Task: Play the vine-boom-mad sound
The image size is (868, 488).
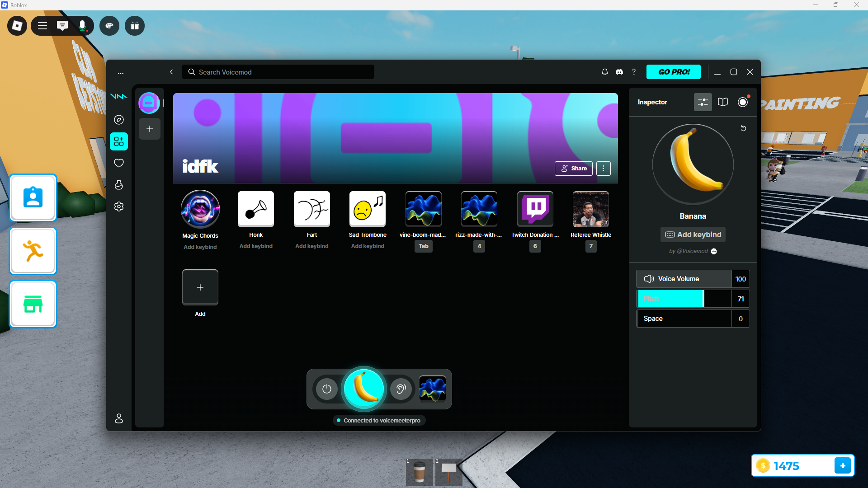Action: 424,209
